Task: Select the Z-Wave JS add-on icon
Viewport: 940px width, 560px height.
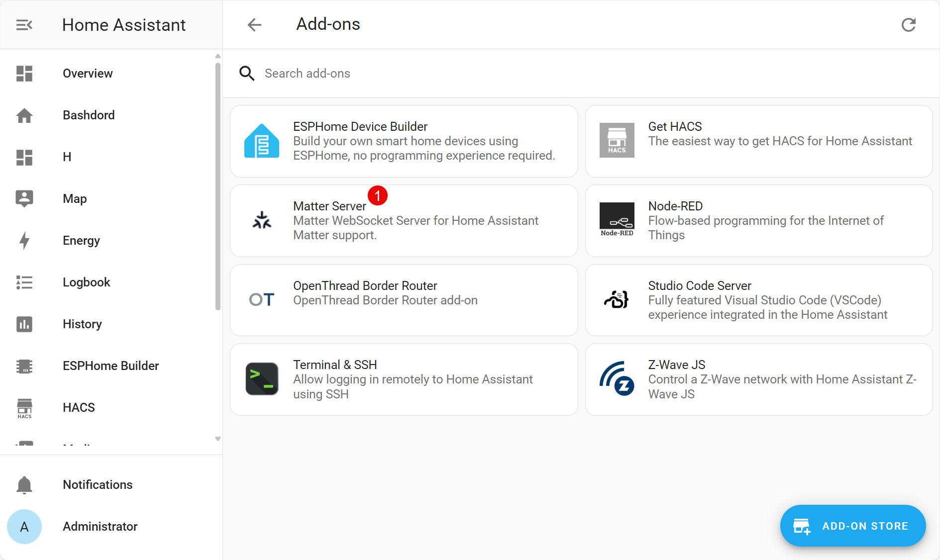Action: (x=617, y=379)
